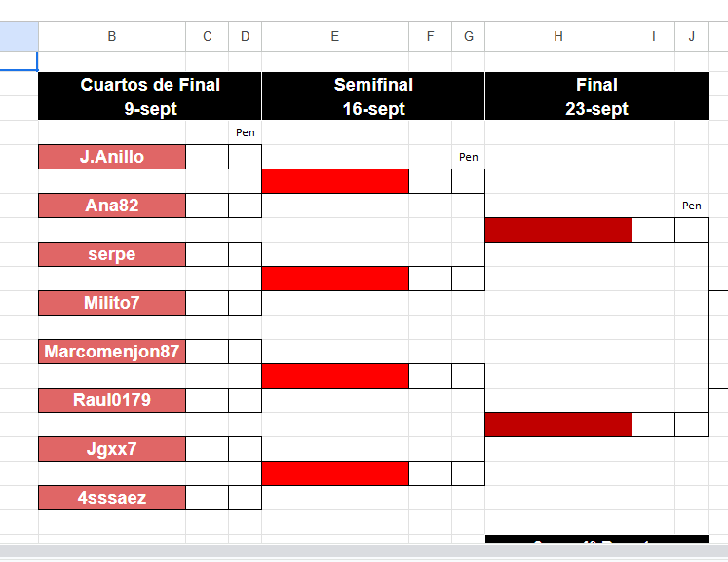
Task: Click J.Anillo's score input cell
Action: [207, 157]
